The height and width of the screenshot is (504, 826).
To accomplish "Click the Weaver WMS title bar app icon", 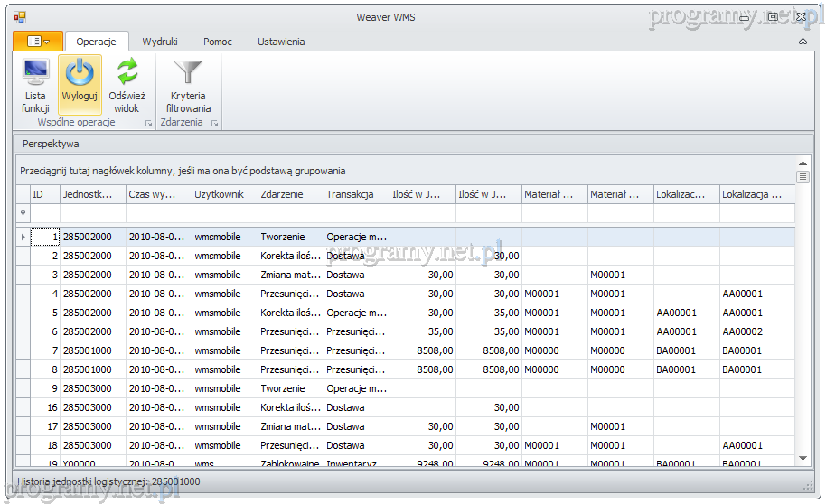I will (x=20, y=17).
